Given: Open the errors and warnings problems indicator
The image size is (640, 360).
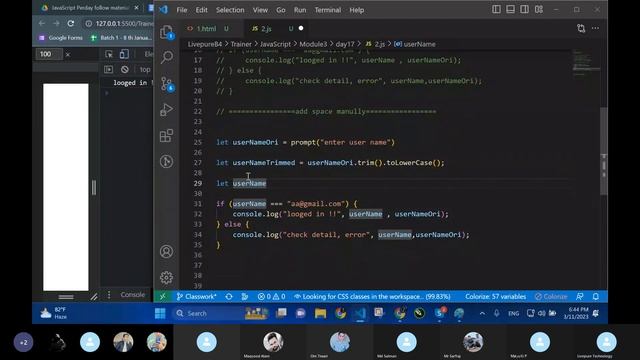Looking at the screenshot, I should 271,297.
